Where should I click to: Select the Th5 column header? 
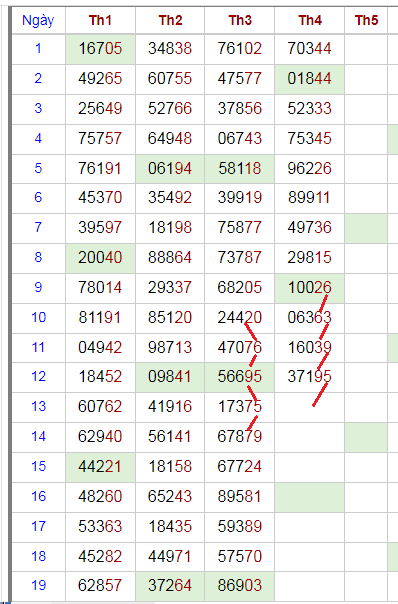tap(366, 20)
